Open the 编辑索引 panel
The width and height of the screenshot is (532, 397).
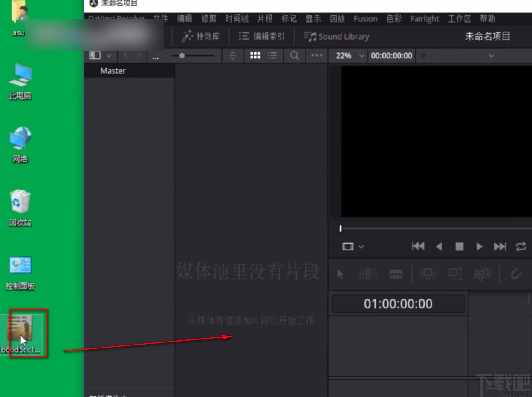tap(262, 36)
